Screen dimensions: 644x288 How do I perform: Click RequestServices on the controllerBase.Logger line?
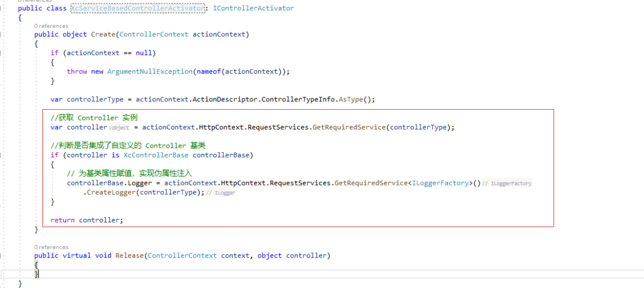300,183
